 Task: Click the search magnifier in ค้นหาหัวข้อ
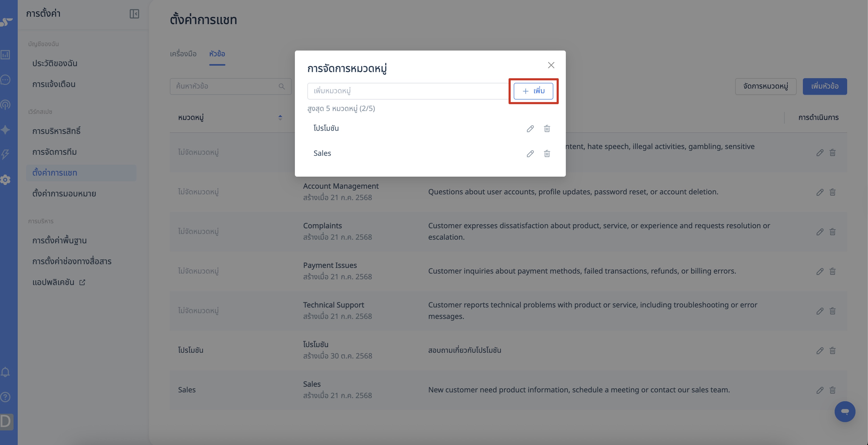[x=282, y=87]
